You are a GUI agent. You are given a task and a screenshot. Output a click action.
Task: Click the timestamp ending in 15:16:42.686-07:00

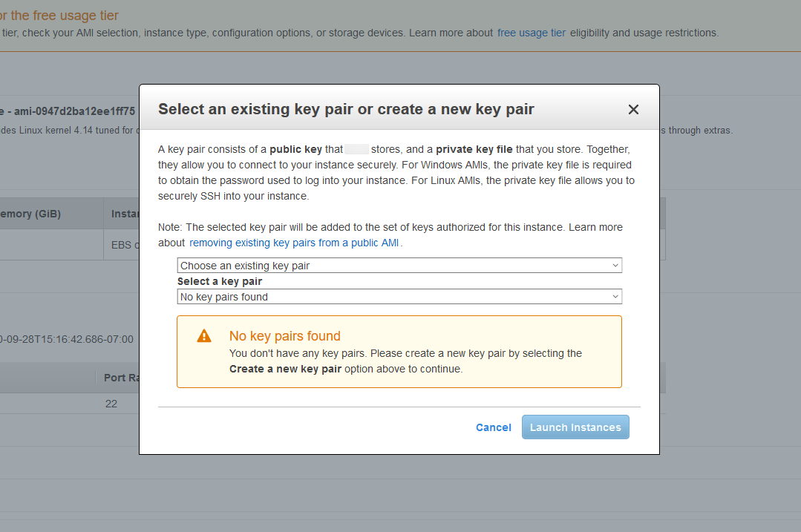click(68, 339)
